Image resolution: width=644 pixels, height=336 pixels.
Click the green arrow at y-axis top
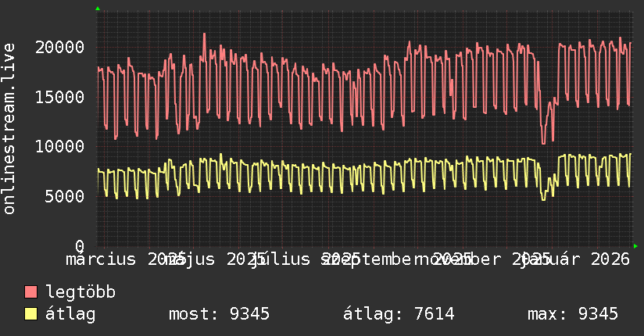point(98,9)
